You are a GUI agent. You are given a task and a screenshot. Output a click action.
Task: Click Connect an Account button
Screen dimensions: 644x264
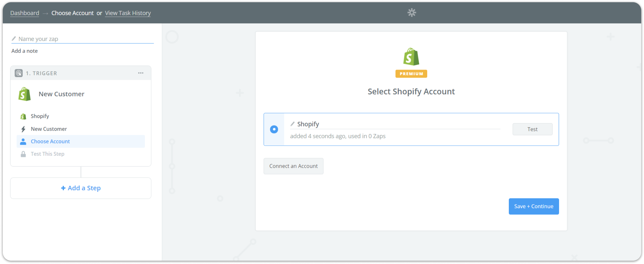point(293,166)
